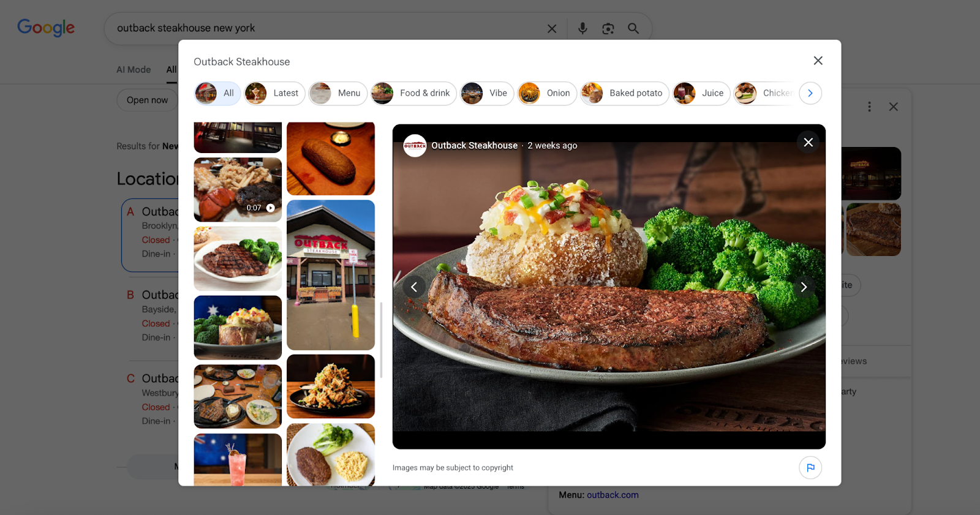Open the fried onion on black plate thumbnail
980x515 pixels.
[331, 386]
